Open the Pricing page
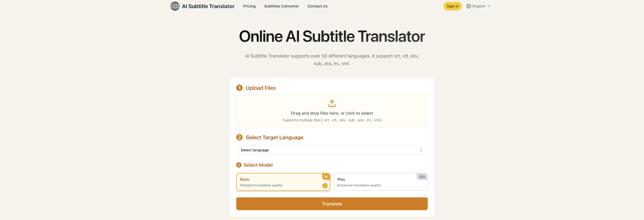The width and height of the screenshot is (644, 220). [x=249, y=6]
